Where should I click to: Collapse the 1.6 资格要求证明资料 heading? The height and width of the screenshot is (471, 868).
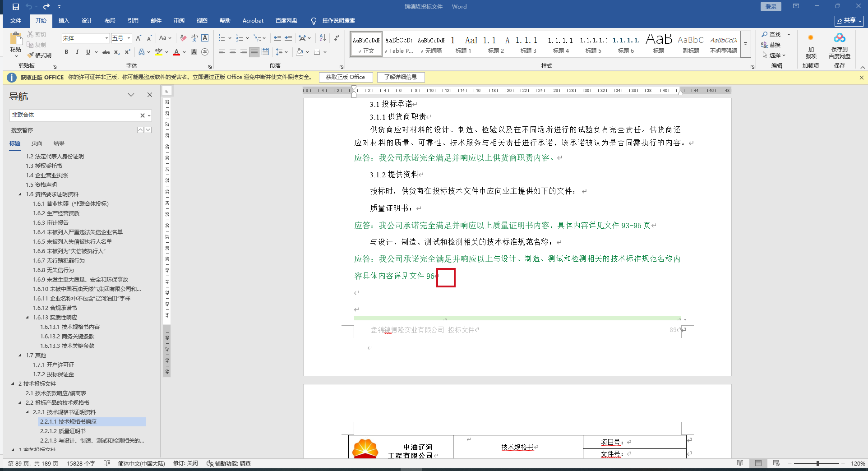(20, 194)
